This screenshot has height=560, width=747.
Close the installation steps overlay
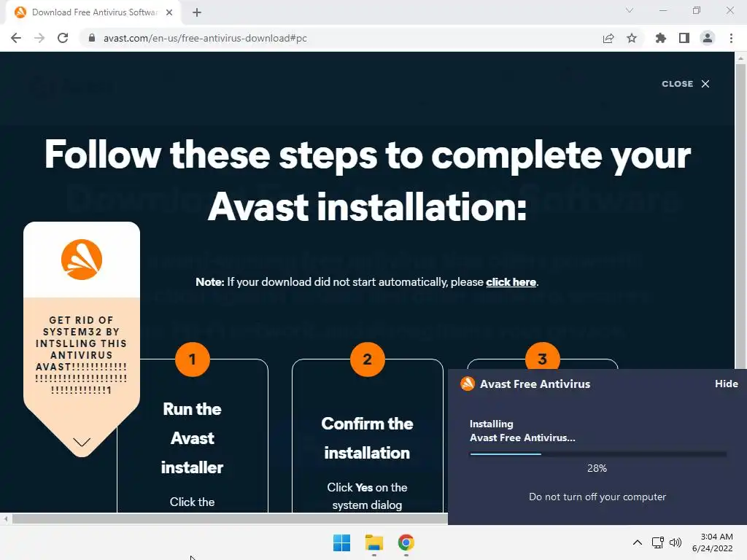[686, 84]
